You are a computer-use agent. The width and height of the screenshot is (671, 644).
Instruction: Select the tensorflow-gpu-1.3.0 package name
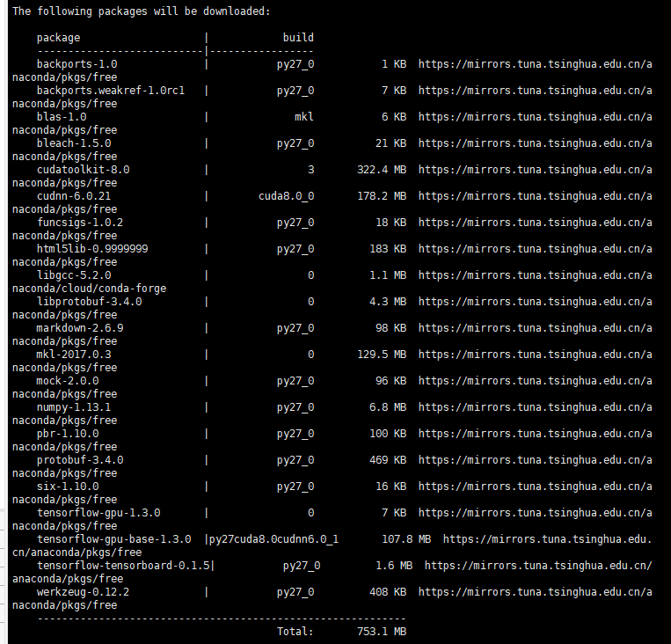pos(98,513)
